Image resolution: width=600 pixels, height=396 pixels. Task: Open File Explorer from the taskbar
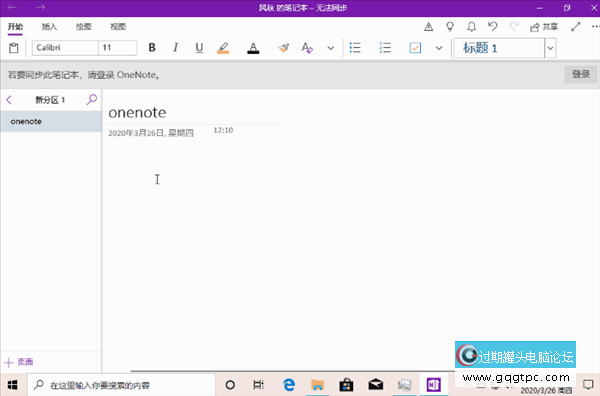[317, 385]
